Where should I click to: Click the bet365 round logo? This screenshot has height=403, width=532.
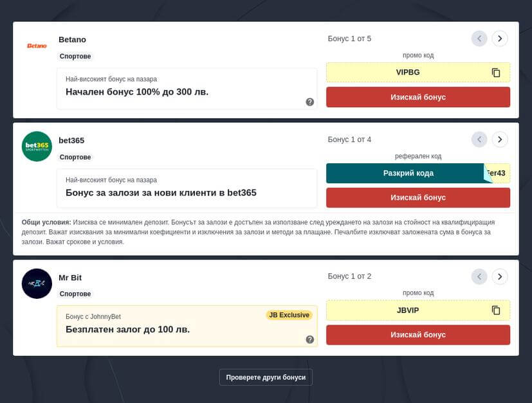[37, 147]
